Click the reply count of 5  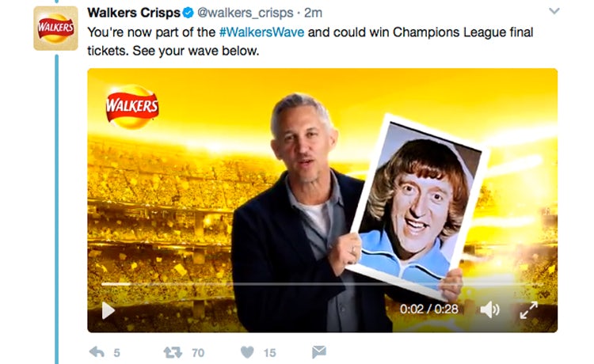pos(116,353)
